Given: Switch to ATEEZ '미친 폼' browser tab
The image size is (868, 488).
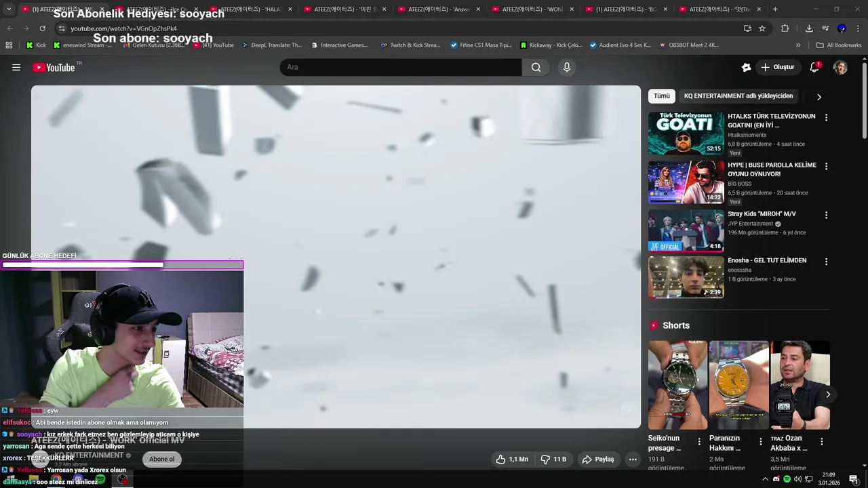Looking at the screenshot, I should (x=344, y=9).
